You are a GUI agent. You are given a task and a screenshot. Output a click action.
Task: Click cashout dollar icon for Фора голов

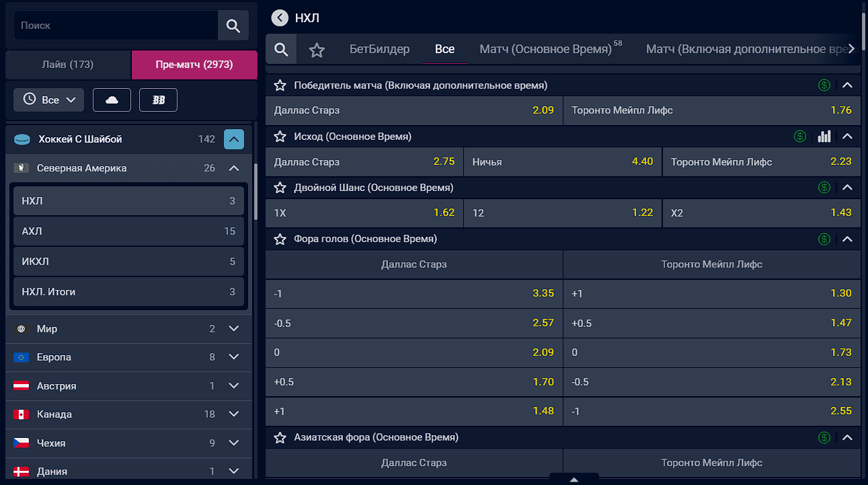click(x=824, y=239)
